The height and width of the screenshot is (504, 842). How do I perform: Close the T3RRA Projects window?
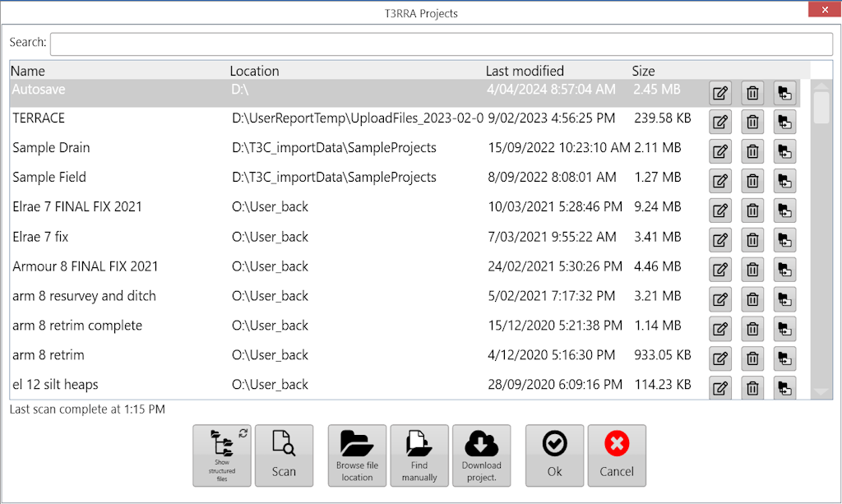tap(825, 10)
